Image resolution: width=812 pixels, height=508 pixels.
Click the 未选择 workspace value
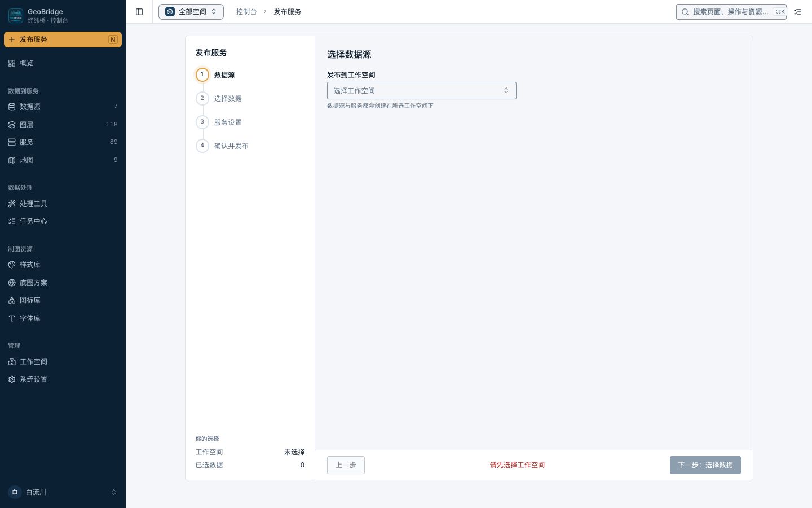[x=294, y=452]
